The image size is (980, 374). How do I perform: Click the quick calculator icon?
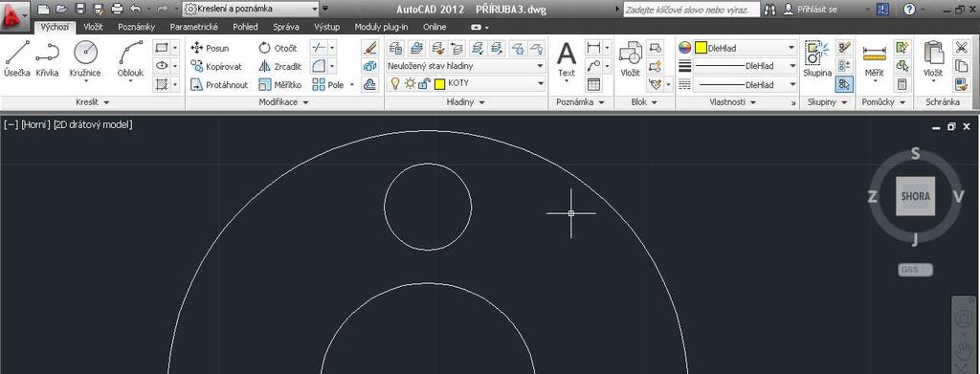click(902, 83)
